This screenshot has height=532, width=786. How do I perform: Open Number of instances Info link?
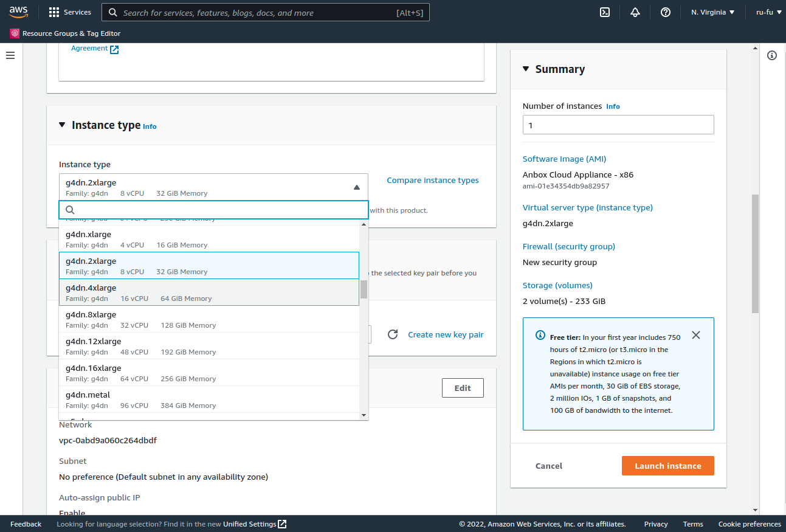pyautogui.click(x=613, y=106)
